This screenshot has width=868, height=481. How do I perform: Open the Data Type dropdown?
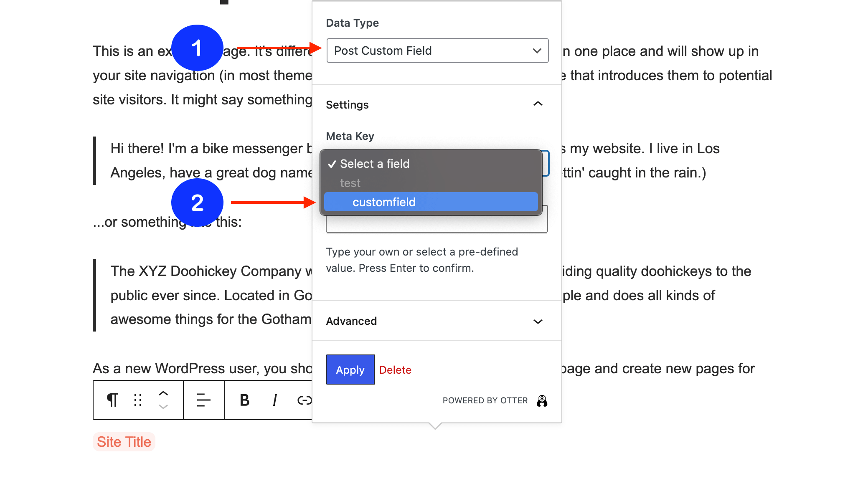[x=437, y=51]
